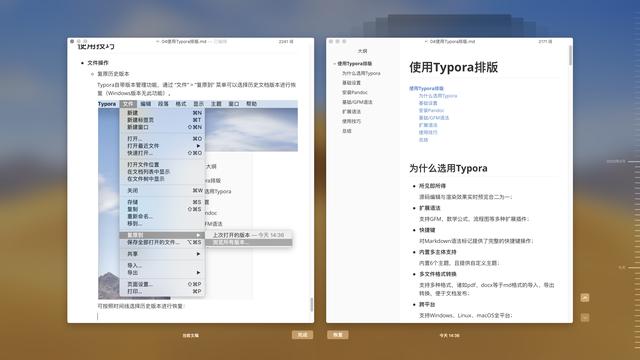Click the large 使用Typora排版 document title
640x360 pixels.
click(453, 67)
